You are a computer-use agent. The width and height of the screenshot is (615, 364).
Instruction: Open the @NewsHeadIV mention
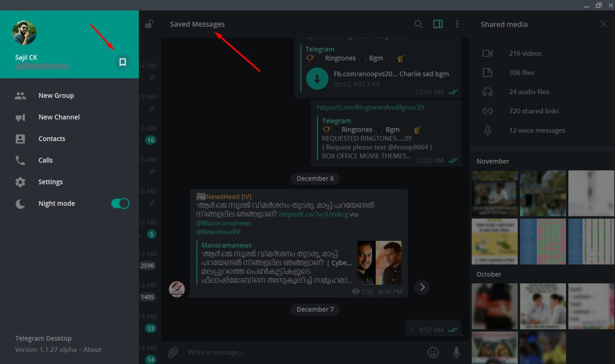pos(218,231)
